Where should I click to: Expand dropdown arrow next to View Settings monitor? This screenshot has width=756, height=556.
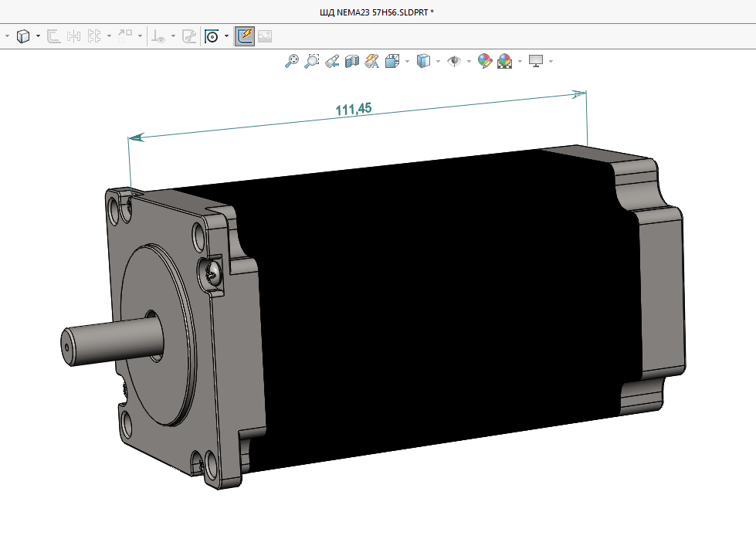coord(551,62)
